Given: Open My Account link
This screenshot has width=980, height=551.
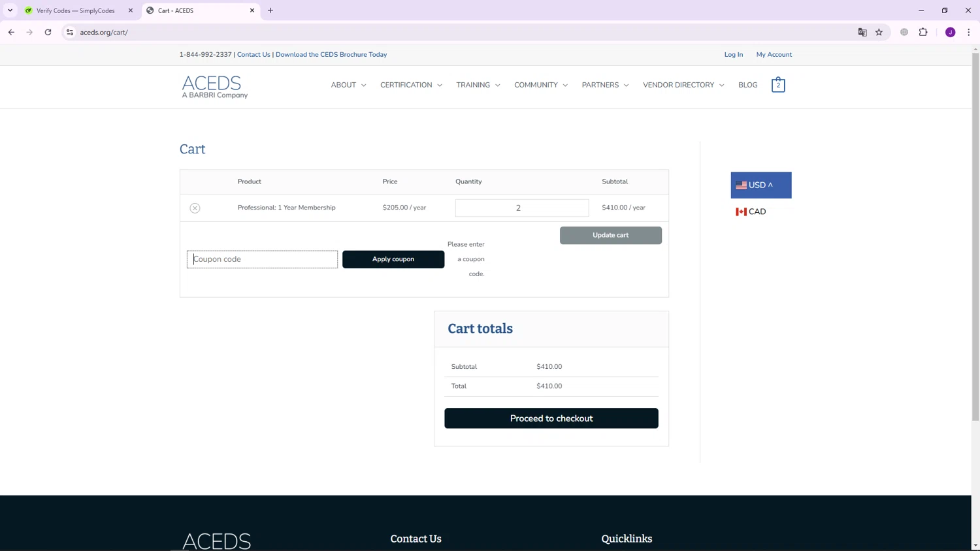Looking at the screenshot, I should tap(774, 55).
